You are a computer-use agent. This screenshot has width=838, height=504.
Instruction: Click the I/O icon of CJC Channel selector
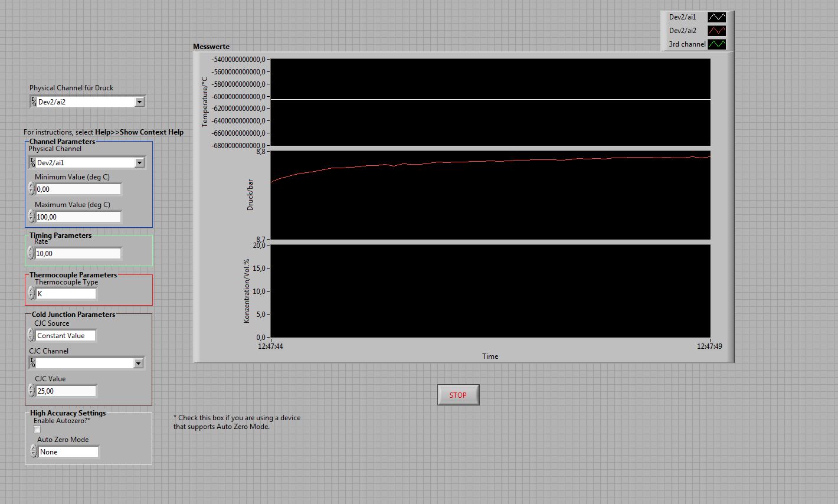click(32, 363)
